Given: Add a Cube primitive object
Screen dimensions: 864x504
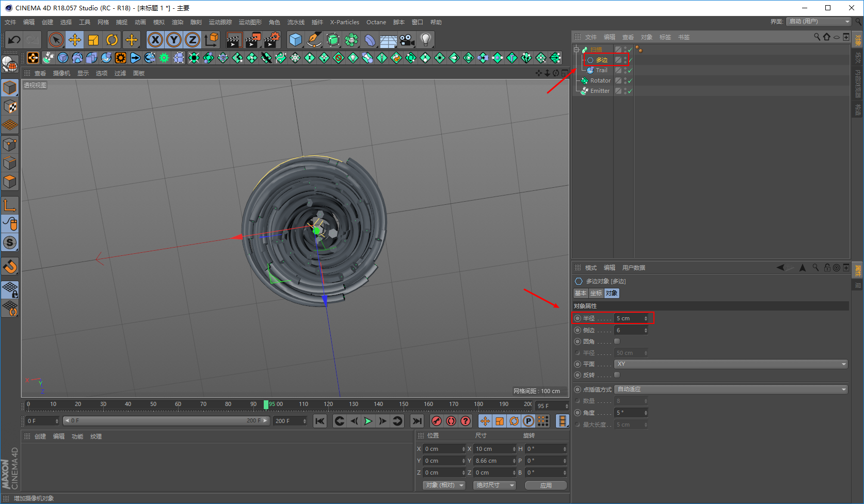Looking at the screenshot, I should click(295, 40).
